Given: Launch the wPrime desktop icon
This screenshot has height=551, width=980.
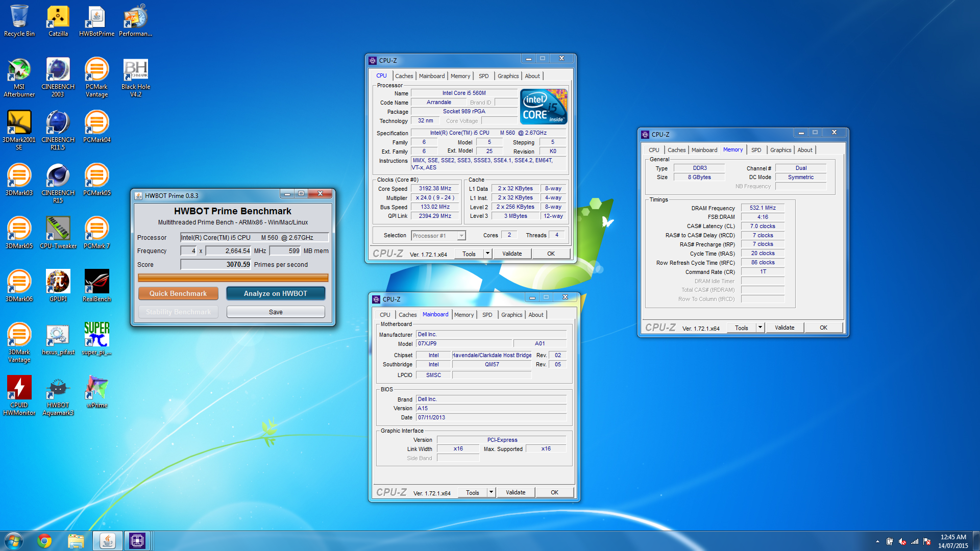Looking at the screenshot, I should (x=96, y=392).
